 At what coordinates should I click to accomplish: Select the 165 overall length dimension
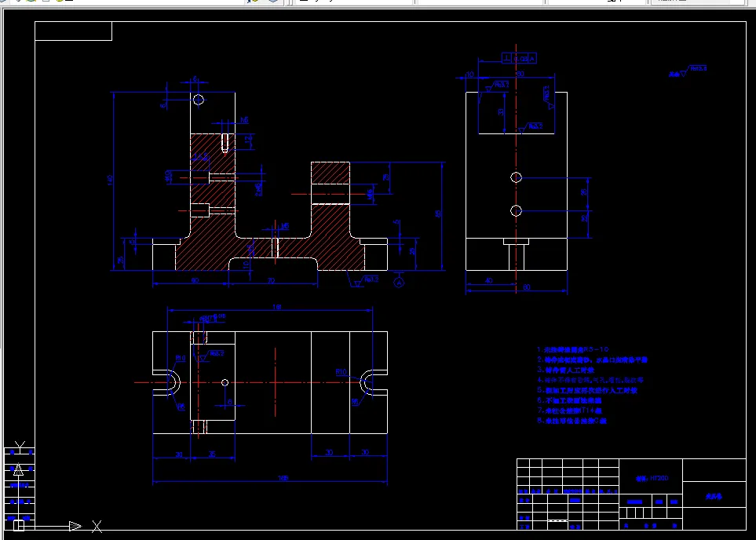(x=283, y=478)
